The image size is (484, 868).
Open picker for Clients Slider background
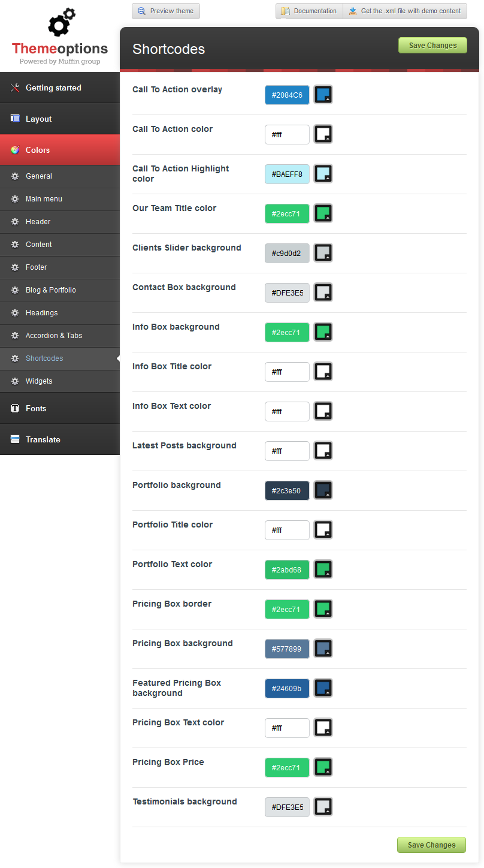[323, 253]
